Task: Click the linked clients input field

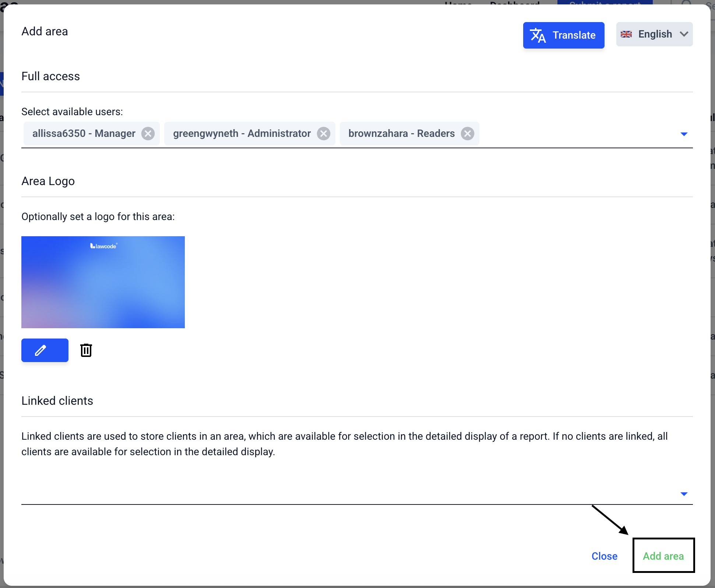Action: click(x=331, y=493)
